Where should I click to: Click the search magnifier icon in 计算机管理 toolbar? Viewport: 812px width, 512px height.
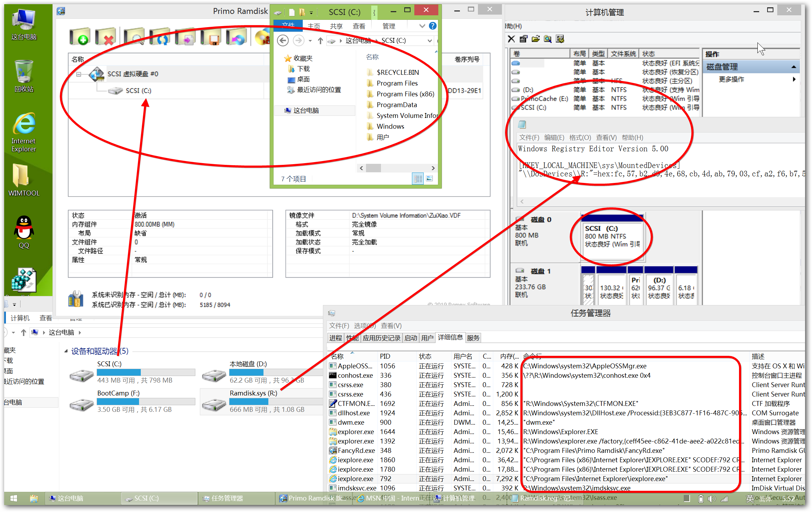click(548, 39)
